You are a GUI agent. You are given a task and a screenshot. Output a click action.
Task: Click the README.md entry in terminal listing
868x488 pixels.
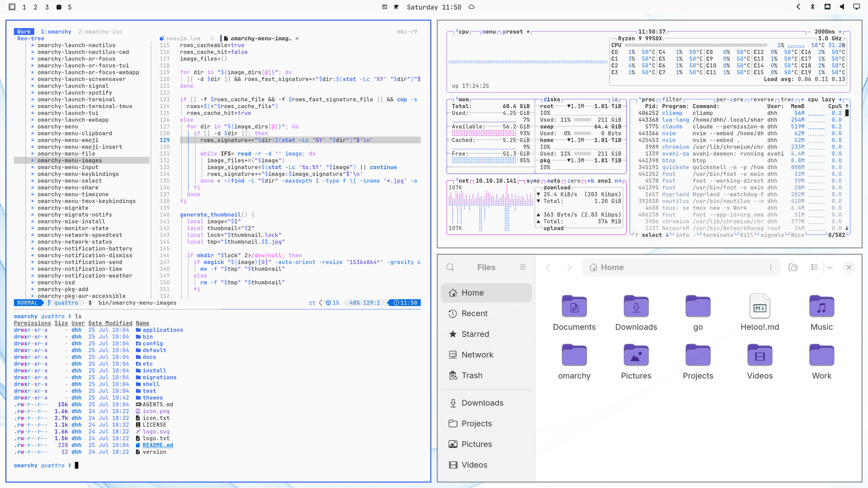(x=158, y=445)
